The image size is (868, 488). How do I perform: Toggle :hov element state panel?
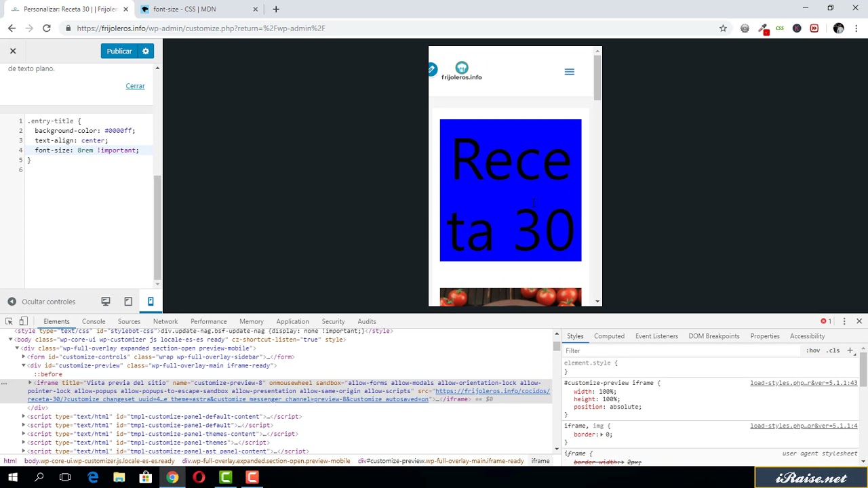point(813,350)
